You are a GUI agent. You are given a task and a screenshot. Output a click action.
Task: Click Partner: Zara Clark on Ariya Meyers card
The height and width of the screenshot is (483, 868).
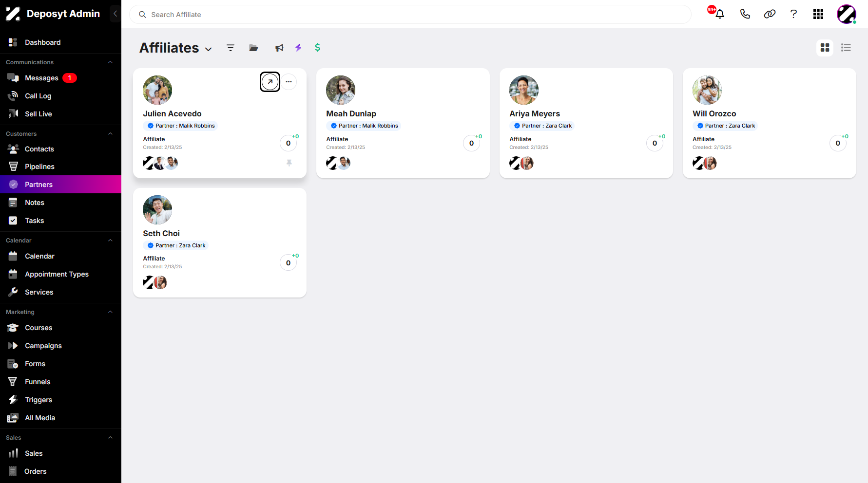pyautogui.click(x=541, y=126)
